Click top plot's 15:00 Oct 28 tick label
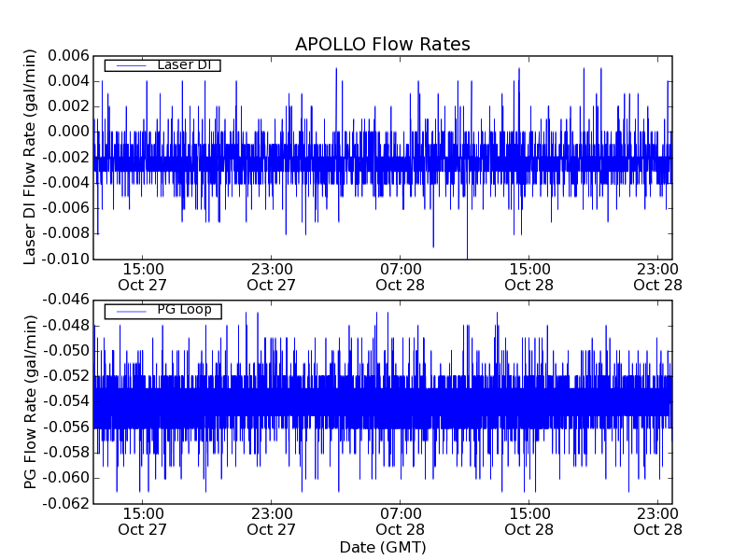 point(529,277)
